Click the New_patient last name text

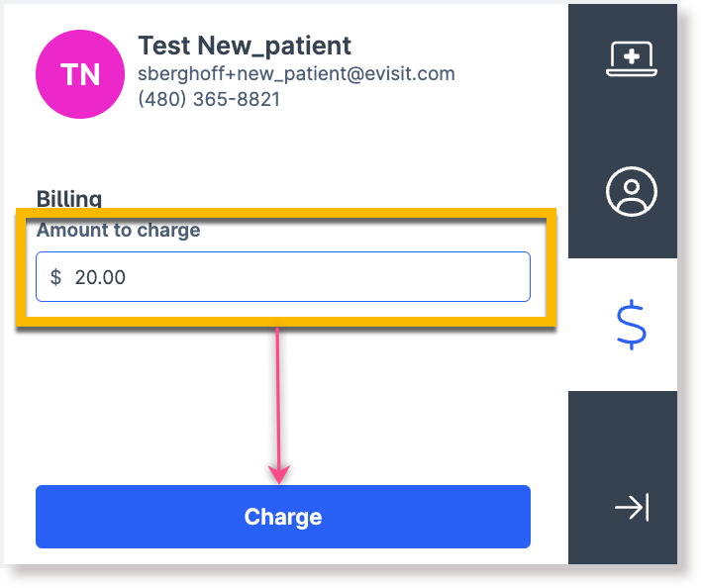pyautogui.click(x=274, y=46)
